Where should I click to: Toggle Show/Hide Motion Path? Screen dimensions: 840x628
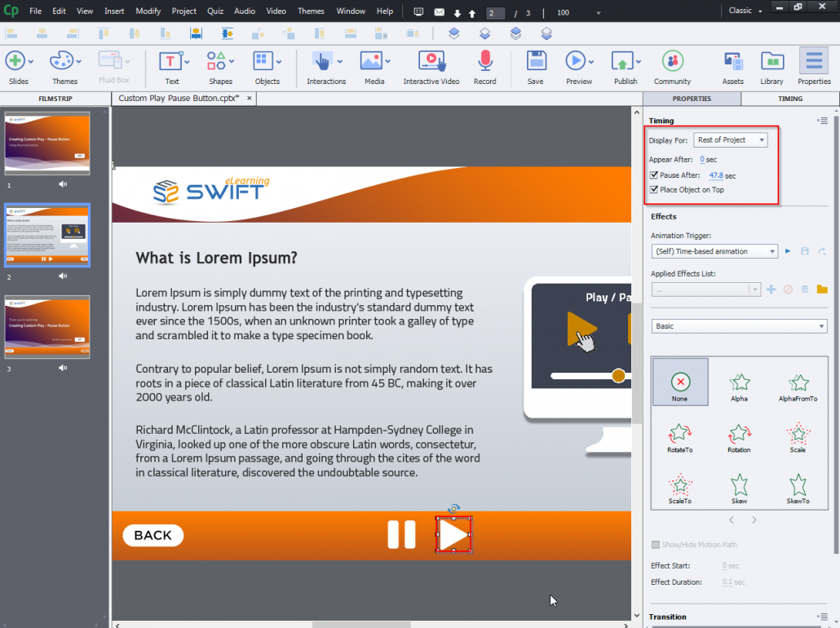[x=654, y=544]
